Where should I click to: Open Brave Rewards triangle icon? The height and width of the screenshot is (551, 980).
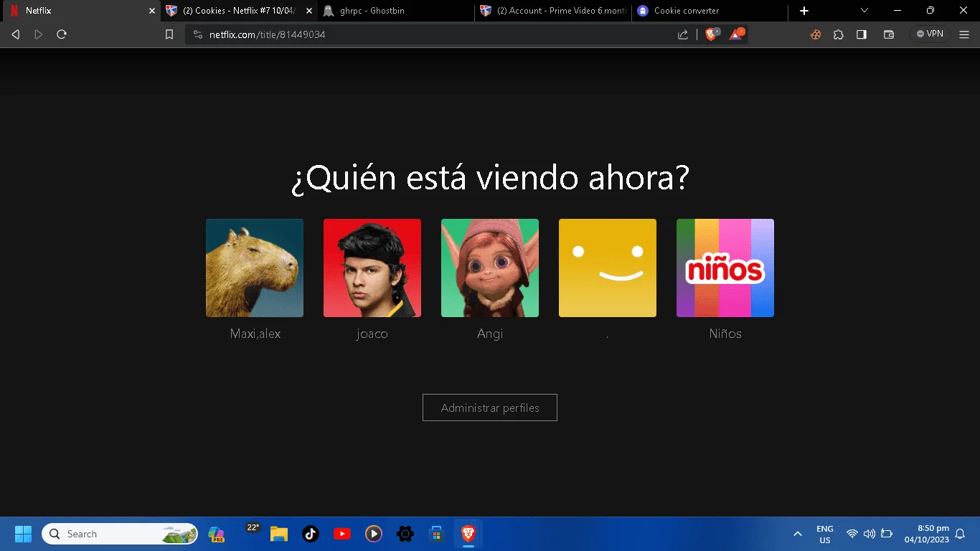tap(737, 34)
